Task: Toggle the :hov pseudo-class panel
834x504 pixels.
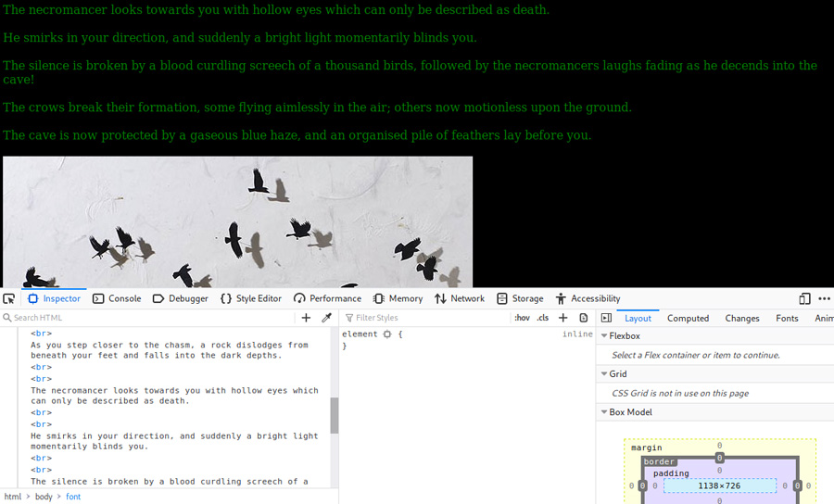Action: click(x=522, y=318)
